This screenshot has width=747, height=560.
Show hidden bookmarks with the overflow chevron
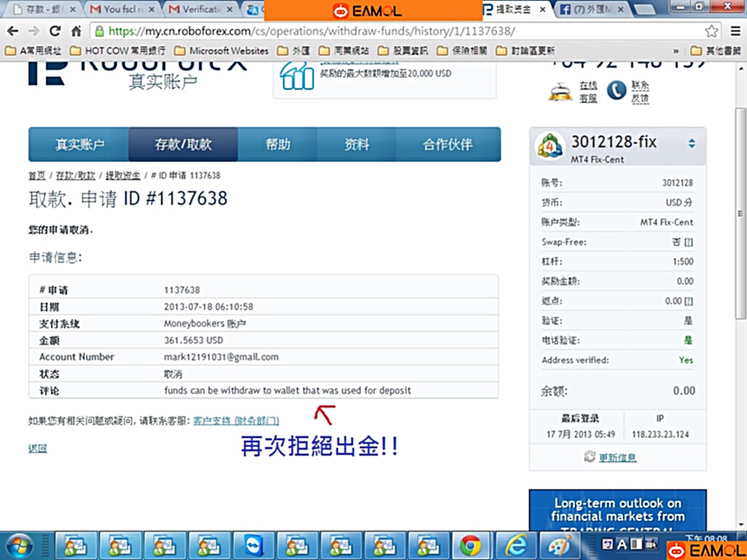[x=676, y=51]
